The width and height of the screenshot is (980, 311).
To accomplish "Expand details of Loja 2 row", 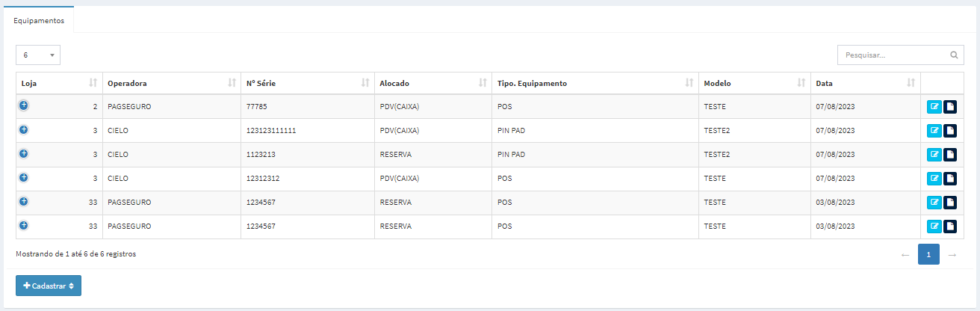I will pos(24,106).
